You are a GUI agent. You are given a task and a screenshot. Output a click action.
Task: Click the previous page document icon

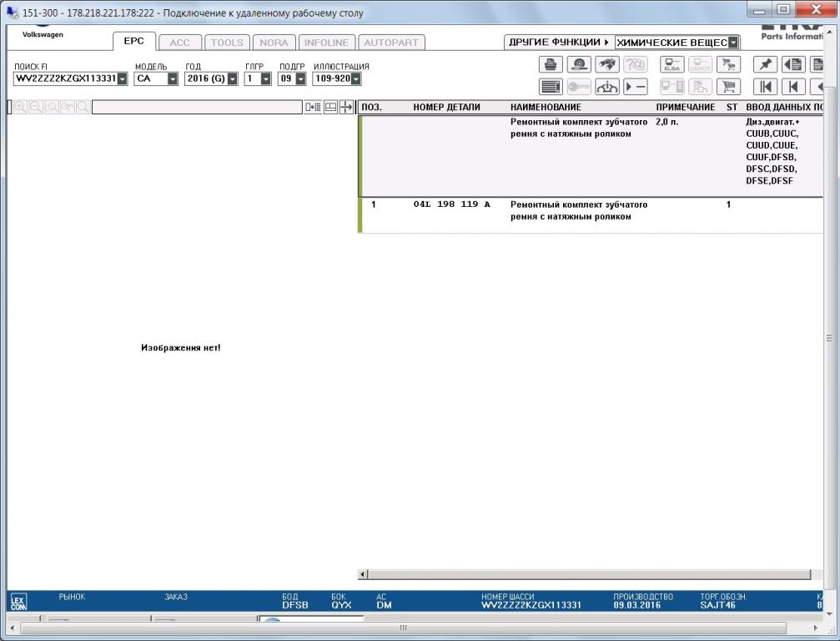pos(793,64)
